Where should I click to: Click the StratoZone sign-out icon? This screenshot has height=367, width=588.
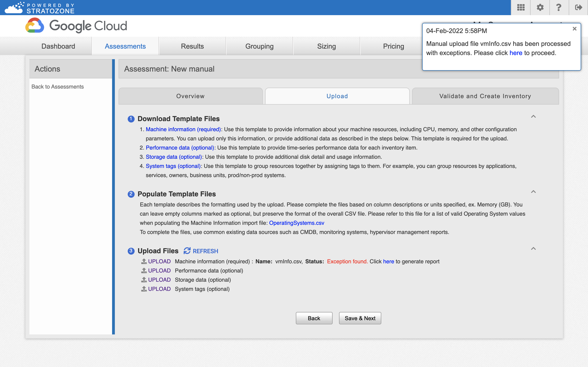[x=578, y=7]
